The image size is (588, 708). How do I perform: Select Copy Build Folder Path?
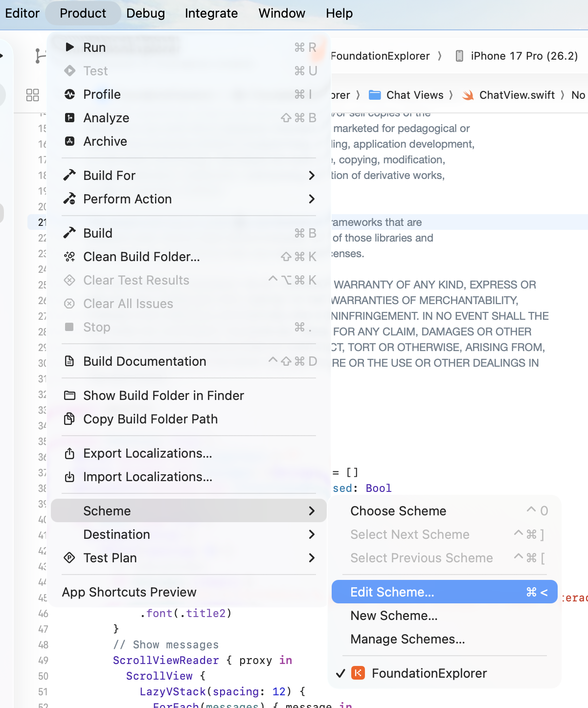tap(189, 419)
